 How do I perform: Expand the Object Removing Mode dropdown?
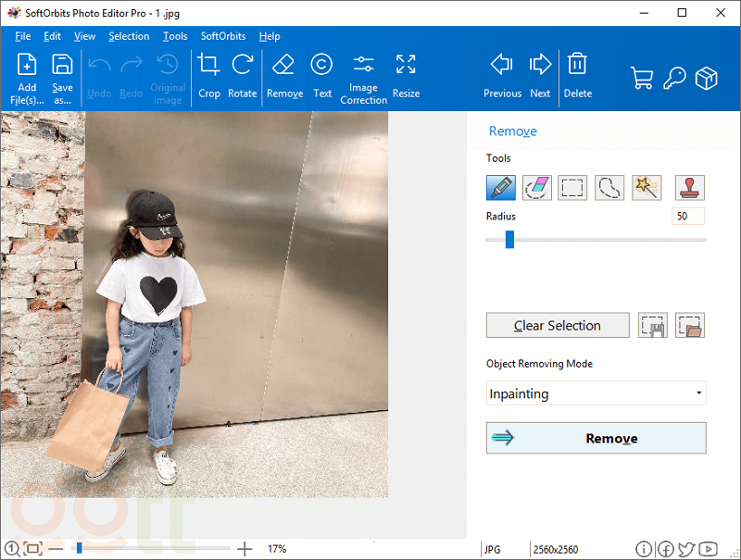(x=596, y=393)
